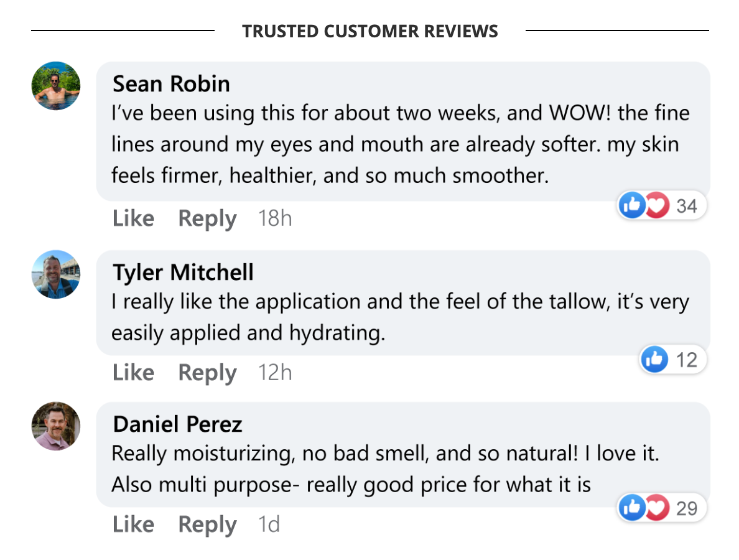Screen dimensions: 739x560
Task: Reply to Daniel Perez's review
Action: 207,525
